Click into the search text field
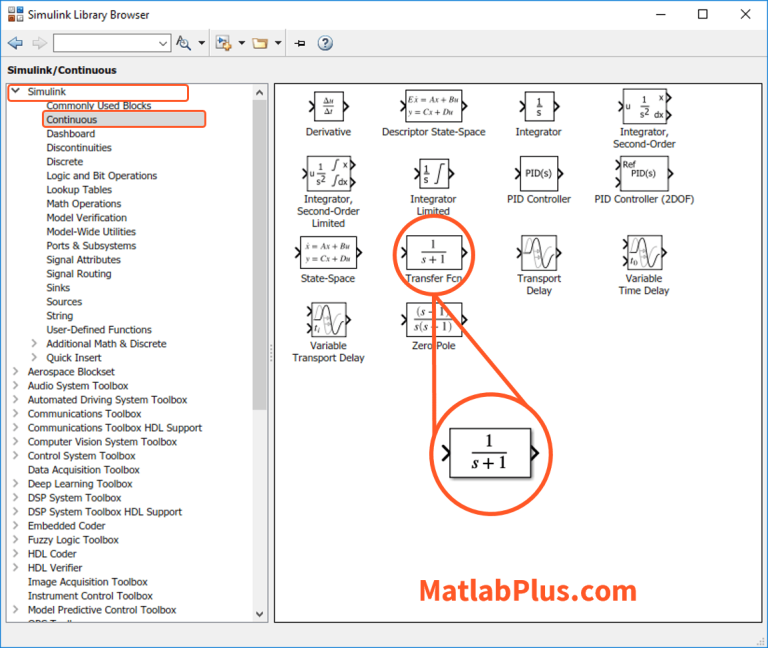The image size is (768, 648). 105,43
